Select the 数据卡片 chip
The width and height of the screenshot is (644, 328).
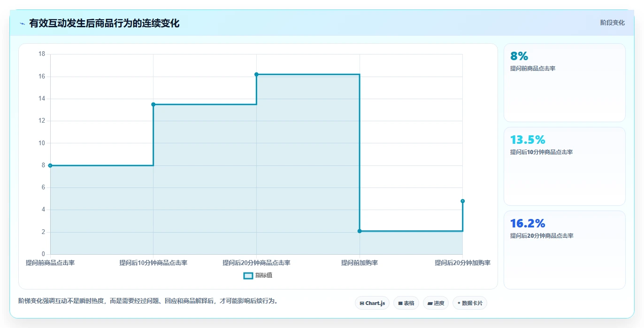[470, 303]
